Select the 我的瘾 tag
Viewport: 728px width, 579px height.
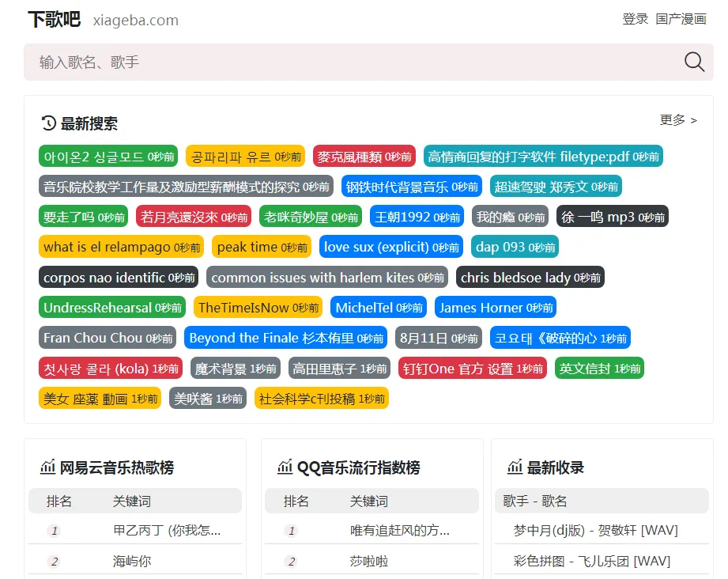click(x=511, y=217)
